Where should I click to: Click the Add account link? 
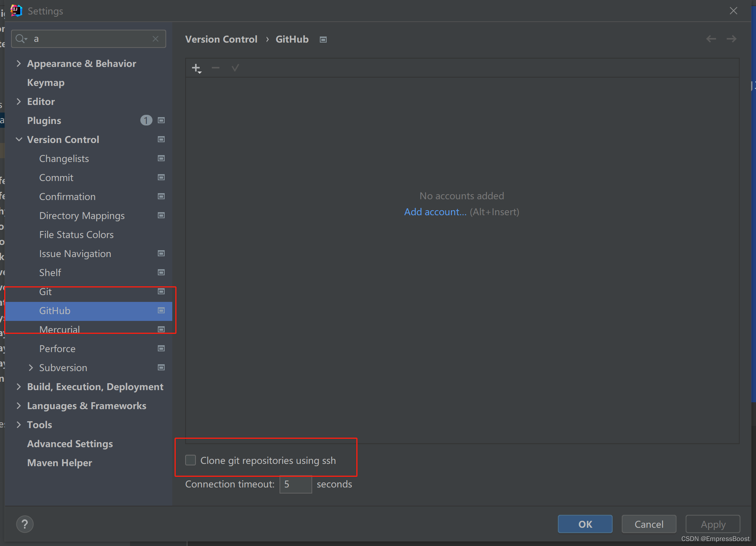coord(435,212)
